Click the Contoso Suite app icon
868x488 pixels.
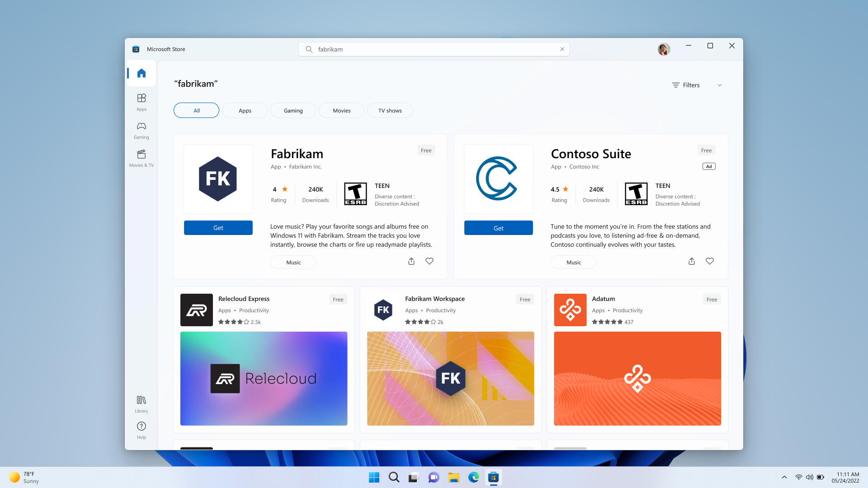(498, 179)
